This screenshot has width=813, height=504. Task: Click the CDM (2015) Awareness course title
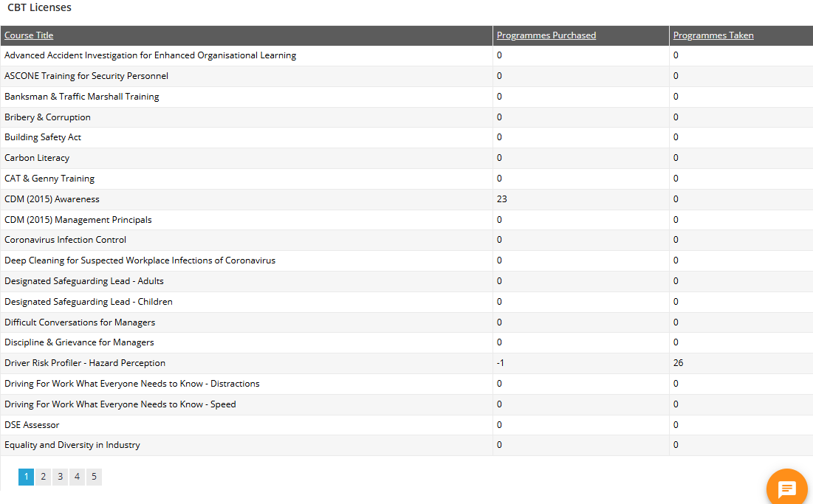click(x=52, y=199)
